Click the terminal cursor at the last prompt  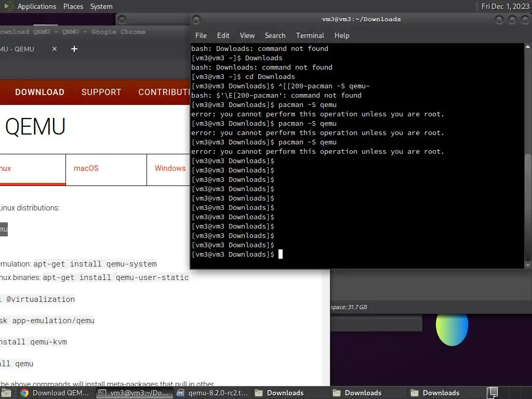click(280, 254)
